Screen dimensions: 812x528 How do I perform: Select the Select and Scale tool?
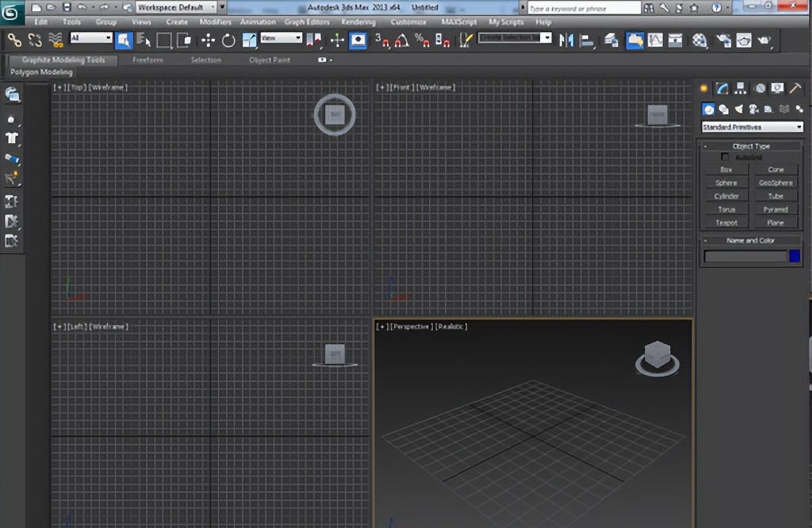[x=248, y=40]
